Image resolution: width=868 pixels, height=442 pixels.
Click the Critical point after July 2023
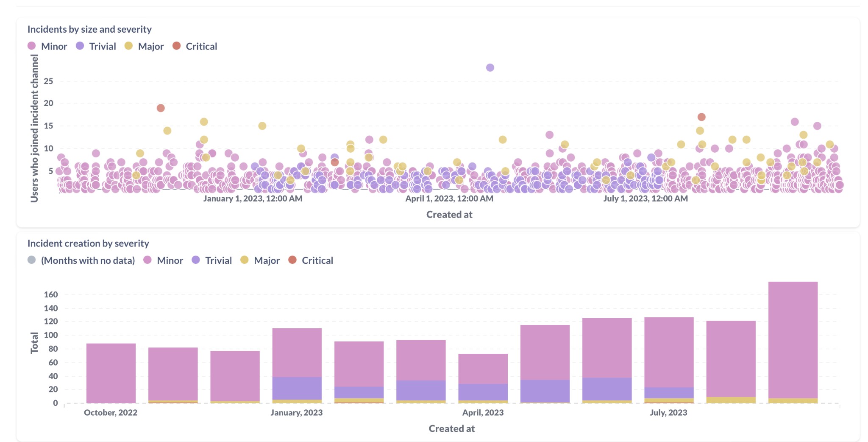[701, 117]
